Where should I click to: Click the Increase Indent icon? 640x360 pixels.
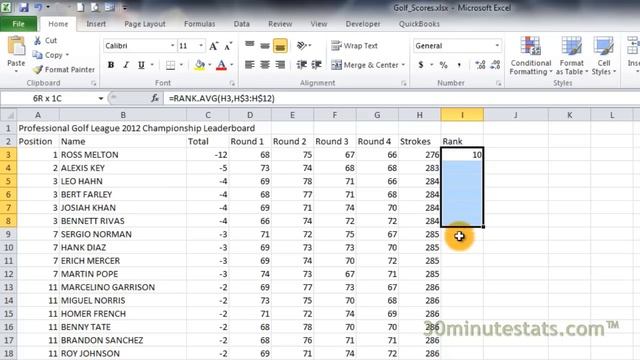pos(316,64)
